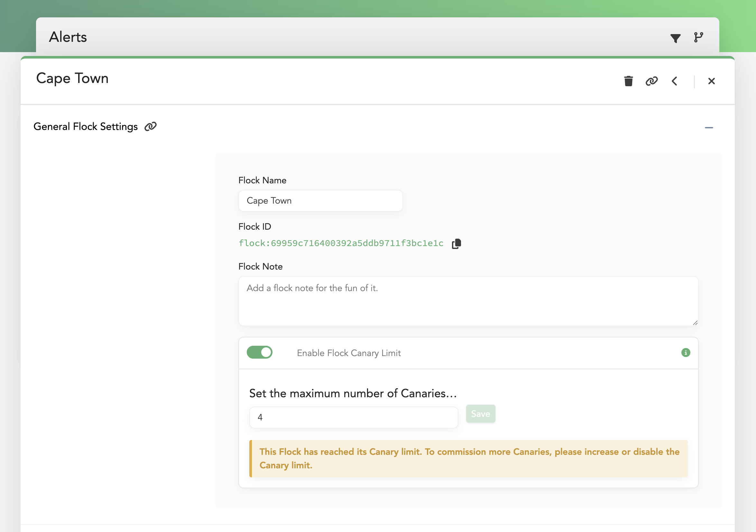Viewport: 756px width, 532px height.
Task: Click the branch icon in Alerts header
Action: click(698, 37)
